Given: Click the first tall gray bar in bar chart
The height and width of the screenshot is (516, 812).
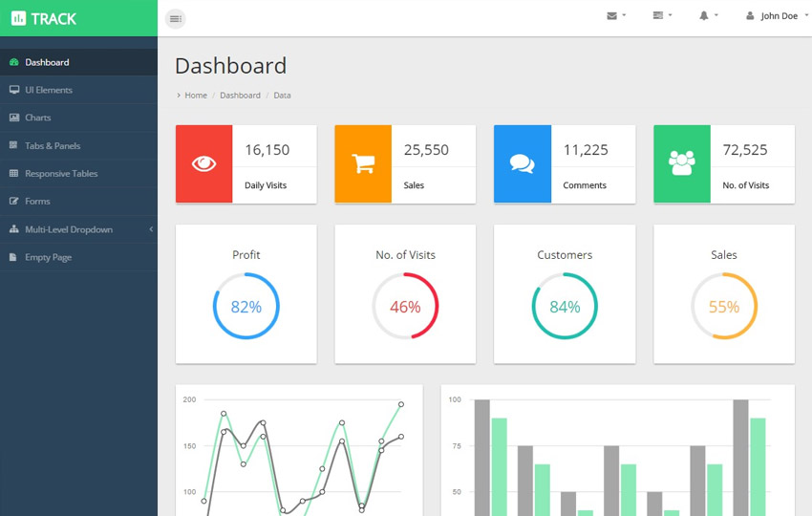Looking at the screenshot, I should (x=482, y=458).
